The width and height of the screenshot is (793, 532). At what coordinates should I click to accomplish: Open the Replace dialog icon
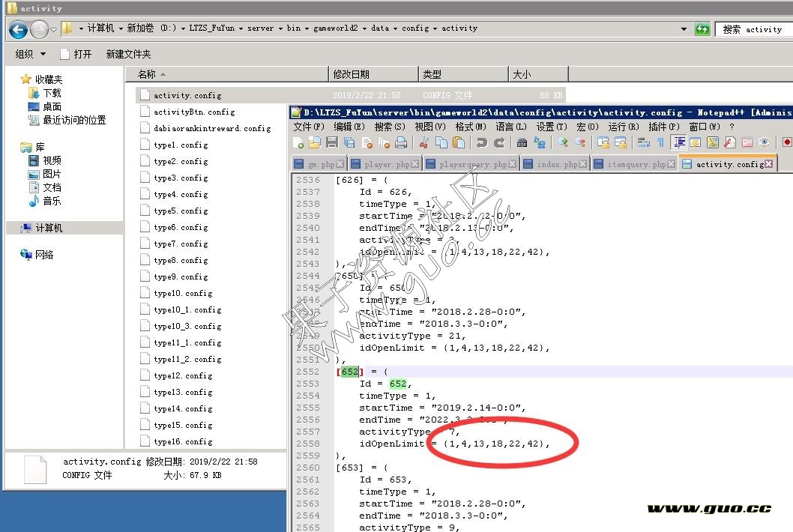(540, 143)
